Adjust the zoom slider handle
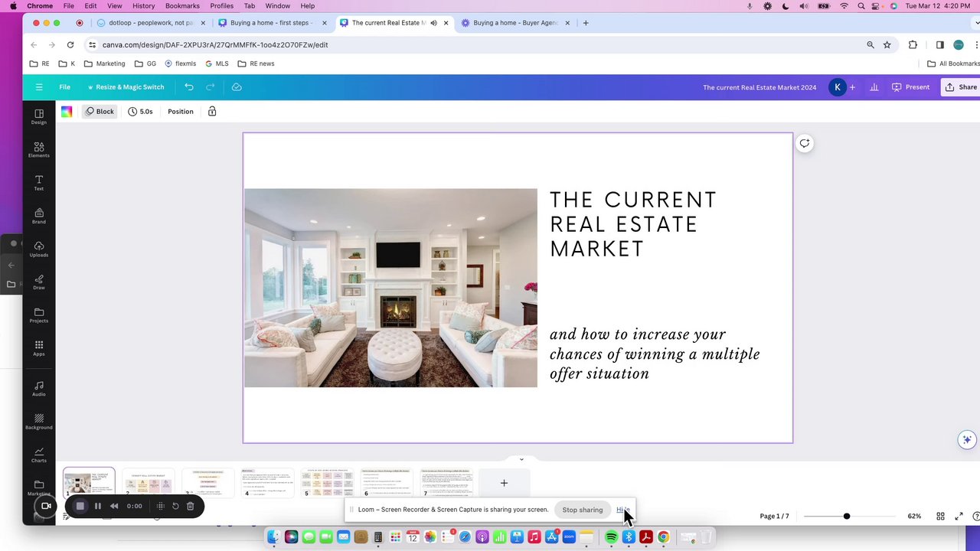The height and width of the screenshot is (551, 980). tap(846, 516)
